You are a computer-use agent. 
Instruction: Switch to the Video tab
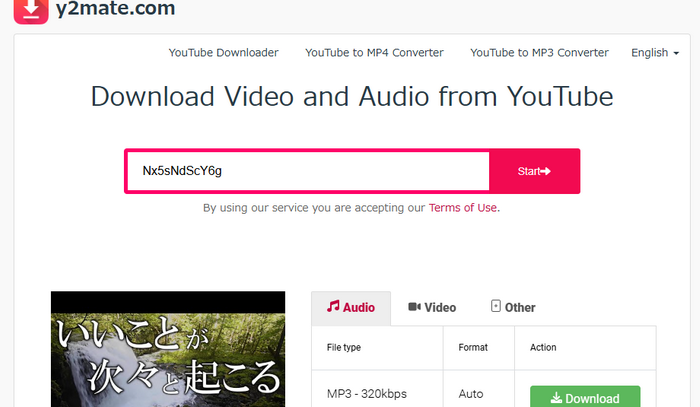point(432,308)
